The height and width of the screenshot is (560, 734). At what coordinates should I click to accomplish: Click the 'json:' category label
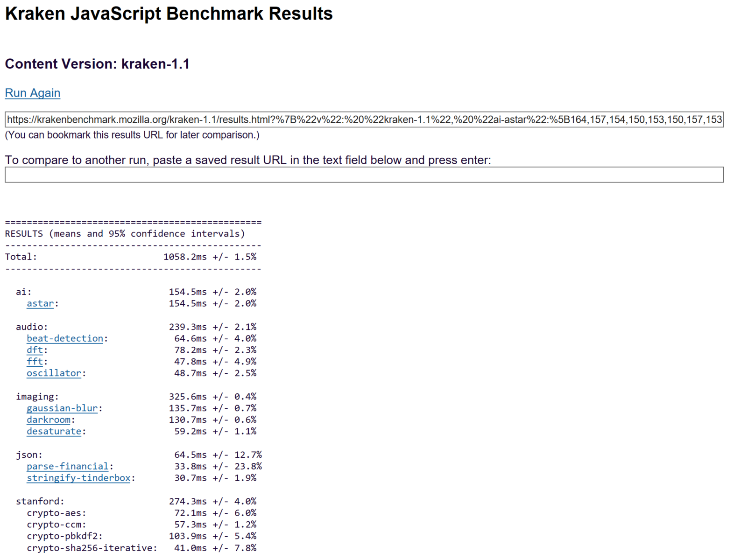[29, 455]
